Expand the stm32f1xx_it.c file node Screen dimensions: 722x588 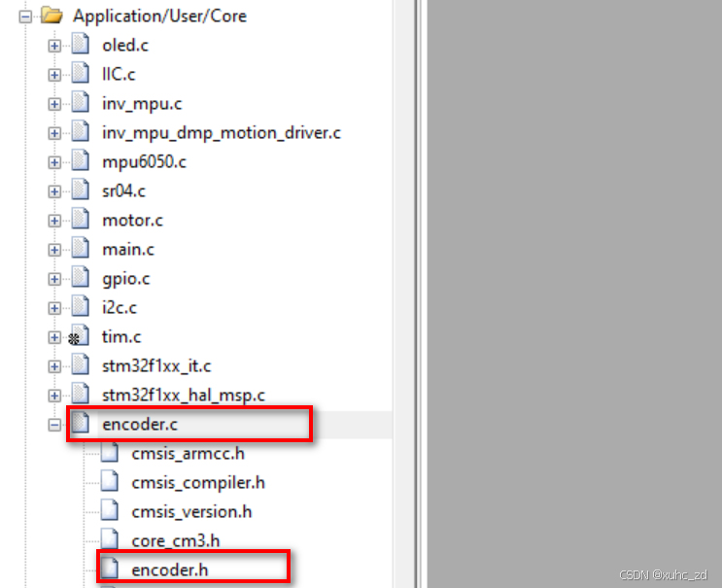[x=54, y=366]
